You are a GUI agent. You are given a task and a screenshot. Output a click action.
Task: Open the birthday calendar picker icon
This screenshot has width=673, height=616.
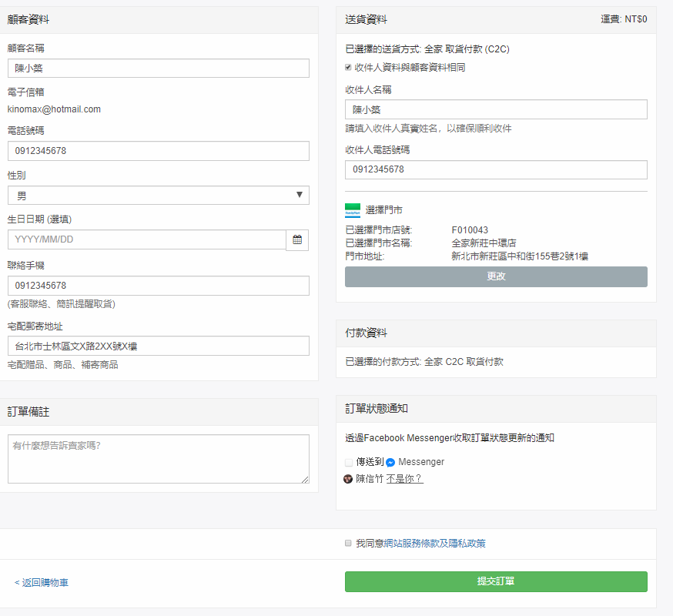(x=297, y=239)
